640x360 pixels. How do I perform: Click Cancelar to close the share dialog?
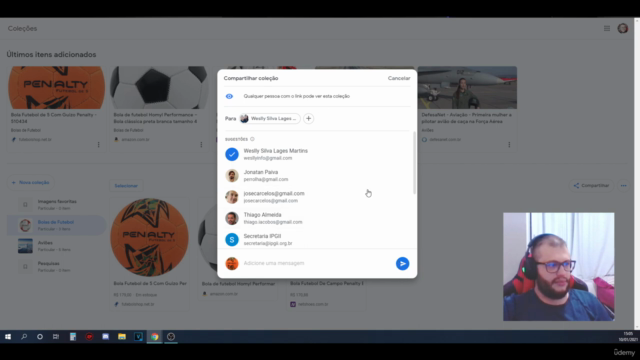tap(399, 78)
